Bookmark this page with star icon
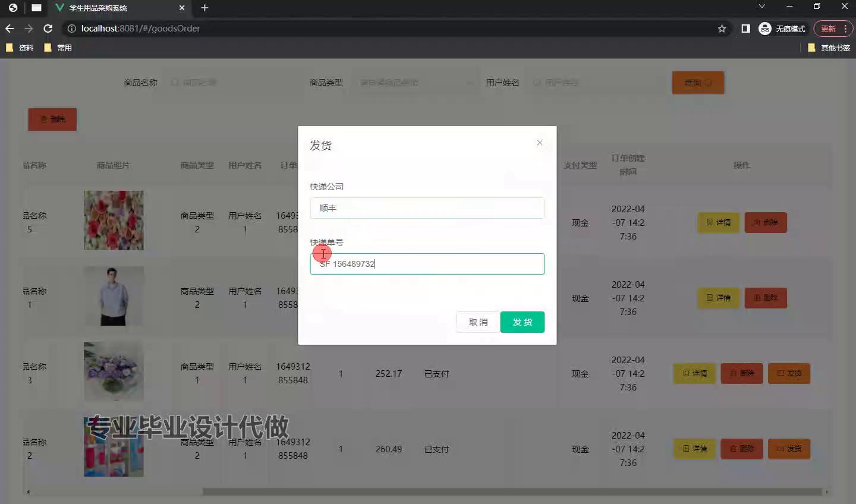Image resolution: width=856 pixels, height=504 pixels. (722, 29)
